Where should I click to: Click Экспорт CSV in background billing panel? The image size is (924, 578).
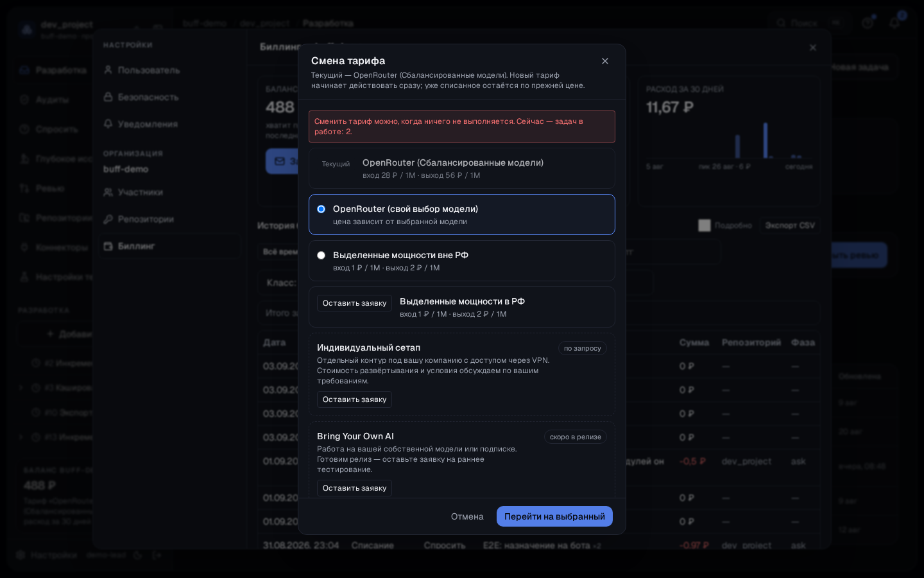[x=790, y=225]
